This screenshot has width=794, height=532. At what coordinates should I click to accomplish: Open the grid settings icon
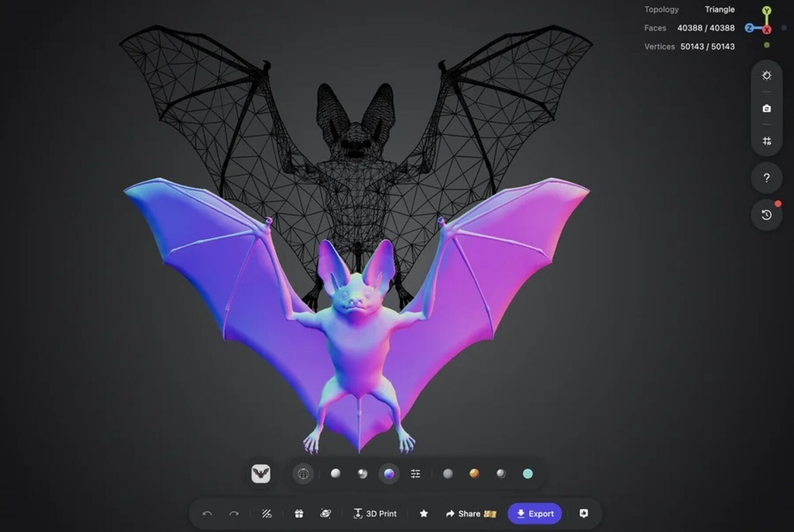click(x=766, y=141)
